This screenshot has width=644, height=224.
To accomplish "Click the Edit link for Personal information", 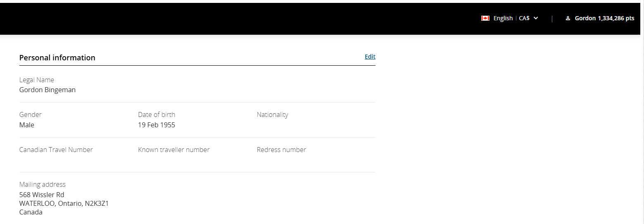I will tap(370, 57).
